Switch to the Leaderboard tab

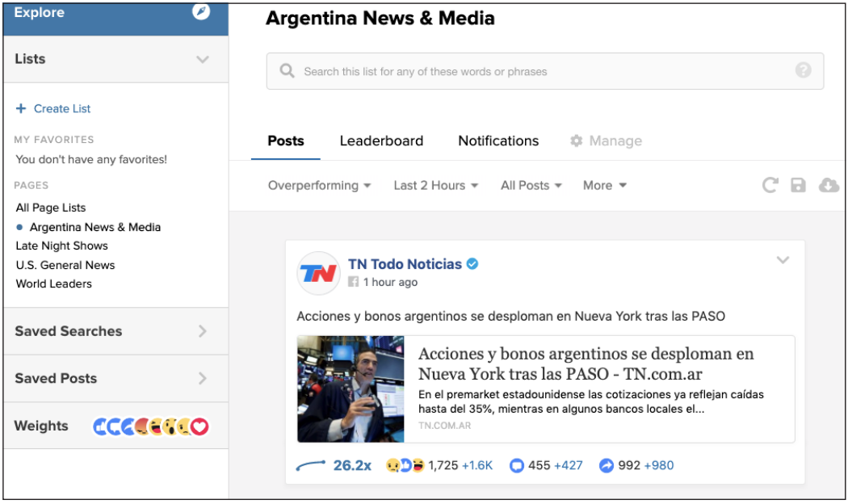381,141
